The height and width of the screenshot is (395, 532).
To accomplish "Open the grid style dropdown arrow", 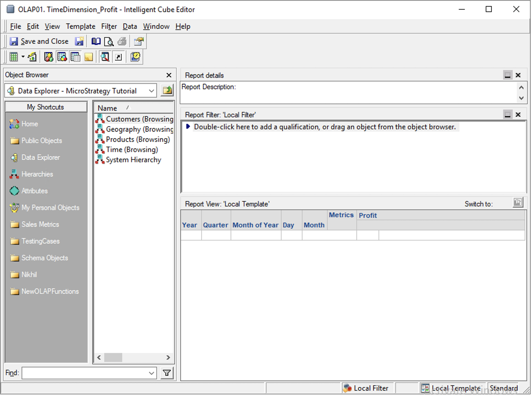I will (x=23, y=56).
